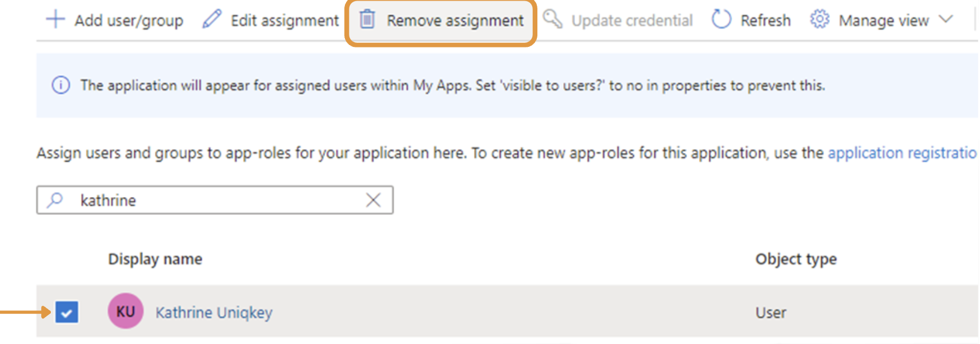
Task: Click Add user/group label
Action: (129, 21)
